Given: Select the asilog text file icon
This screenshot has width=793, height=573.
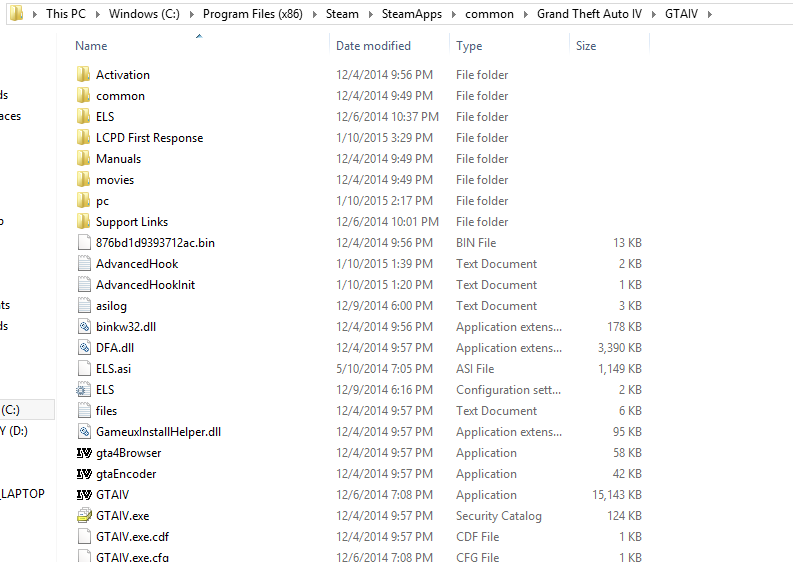Looking at the screenshot, I should coord(84,305).
